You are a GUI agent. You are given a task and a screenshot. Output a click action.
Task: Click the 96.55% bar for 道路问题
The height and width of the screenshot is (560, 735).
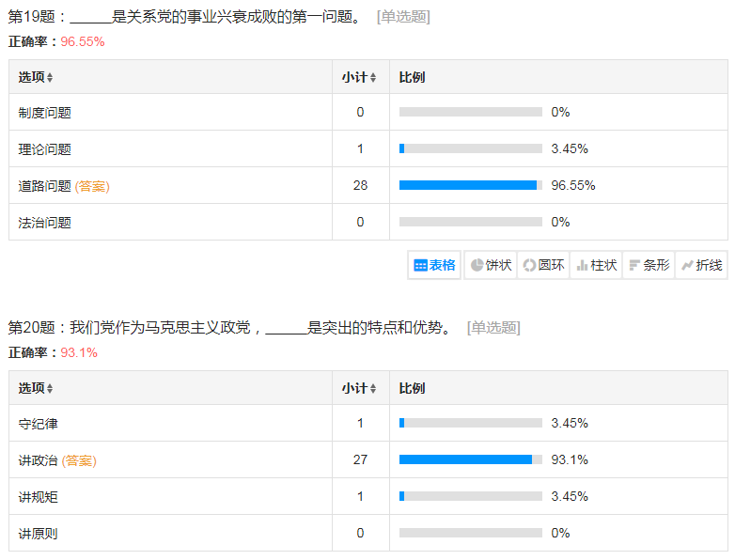(468, 185)
